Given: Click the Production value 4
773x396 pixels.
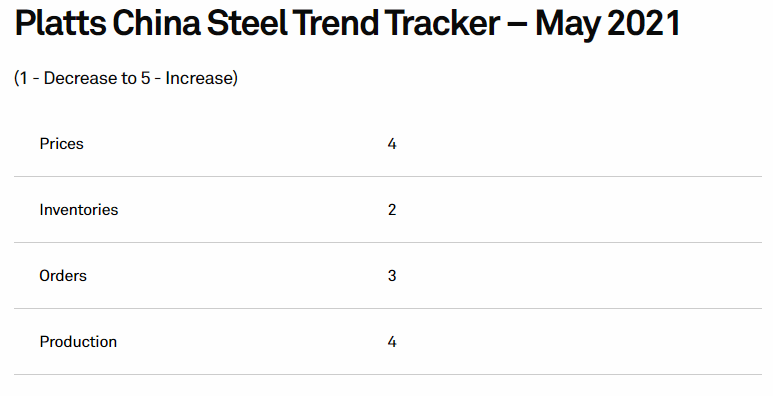Looking at the screenshot, I should [392, 342].
